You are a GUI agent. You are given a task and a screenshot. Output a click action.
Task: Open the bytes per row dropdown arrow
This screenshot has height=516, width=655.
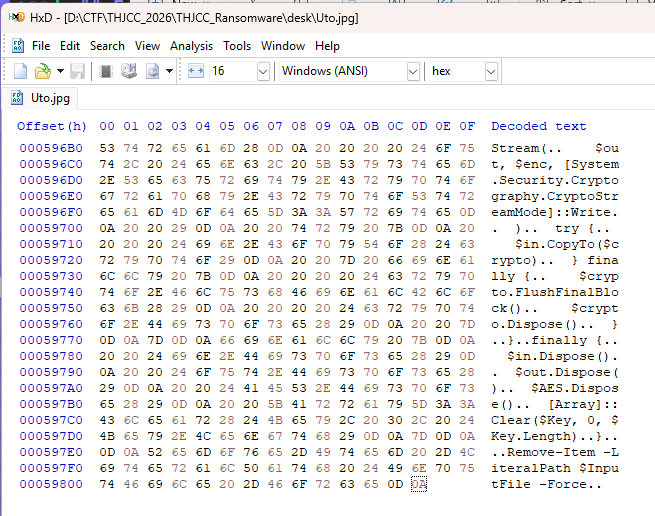(x=263, y=71)
